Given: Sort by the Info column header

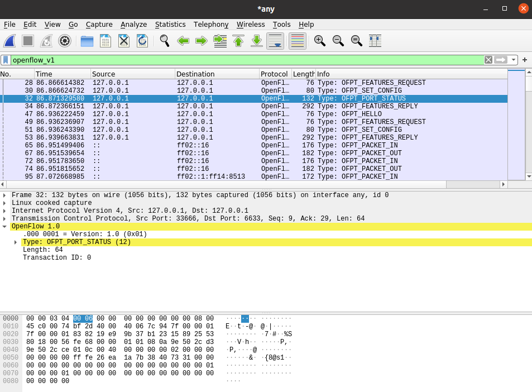Looking at the screenshot, I should coord(411,74).
